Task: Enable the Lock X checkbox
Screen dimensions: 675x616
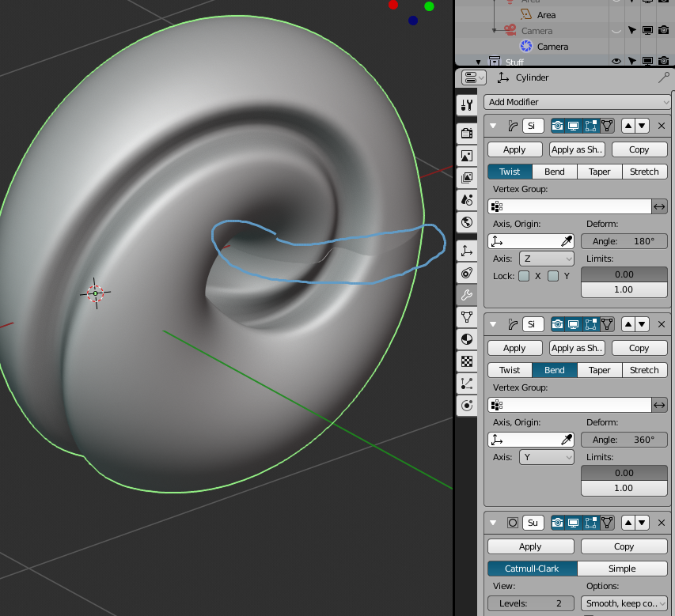Action: tap(524, 276)
